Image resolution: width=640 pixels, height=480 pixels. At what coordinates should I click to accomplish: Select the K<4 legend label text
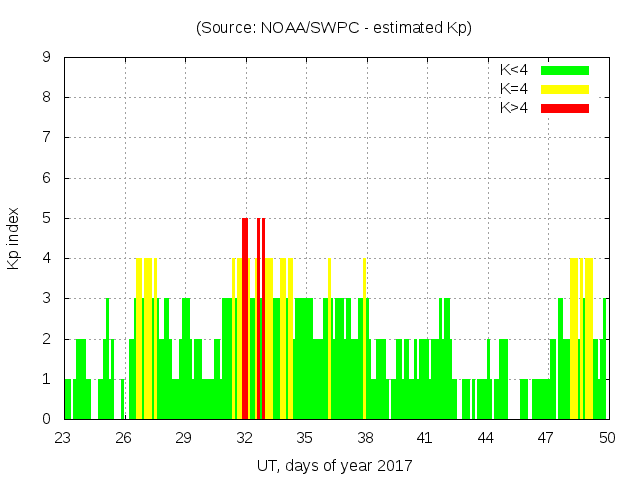pos(514,70)
